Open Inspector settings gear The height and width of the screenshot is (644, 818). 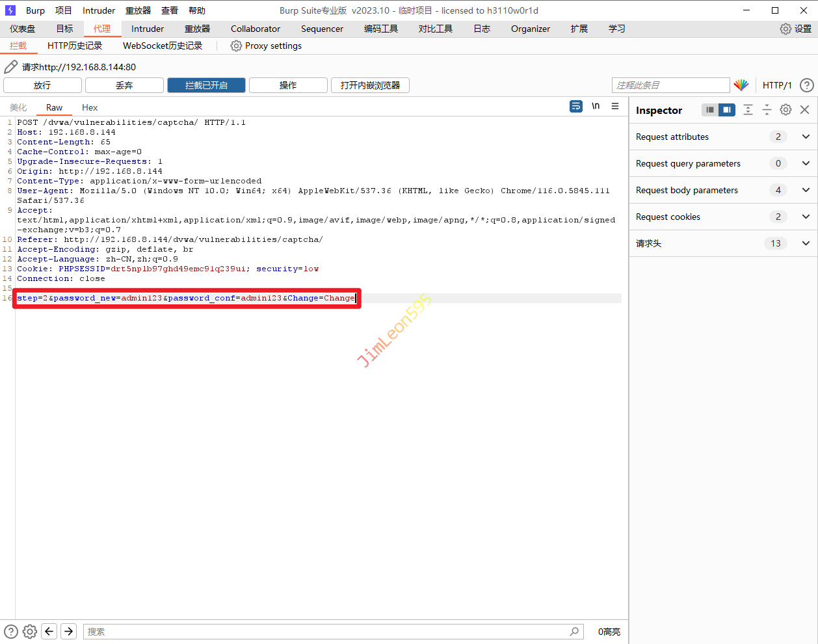click(785, 110)
